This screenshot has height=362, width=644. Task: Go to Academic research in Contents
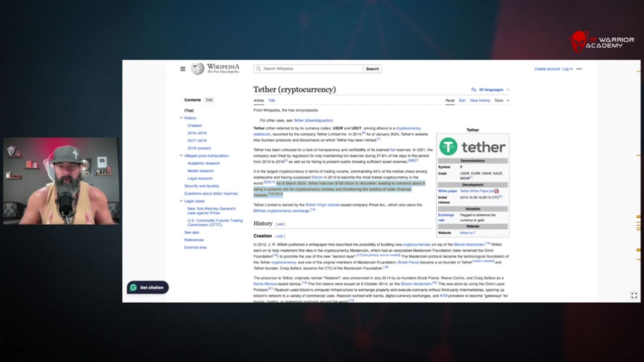[x=204, y=163]
